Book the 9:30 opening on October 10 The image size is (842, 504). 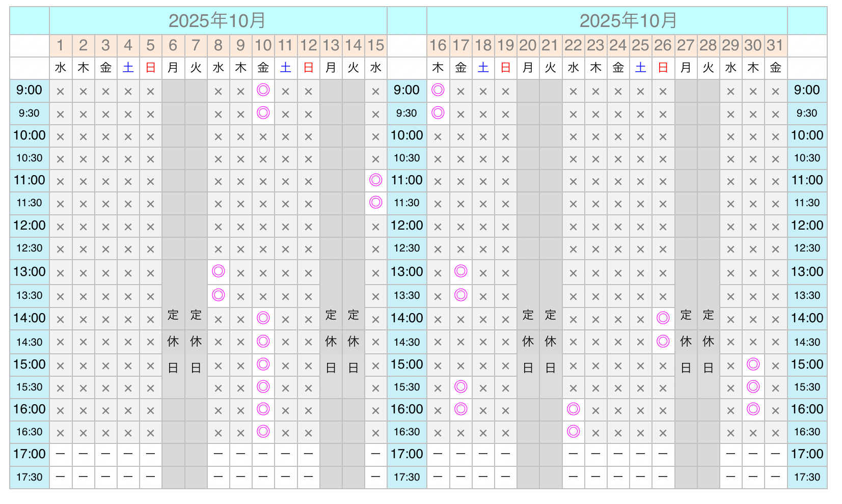(x=263, y=113)
